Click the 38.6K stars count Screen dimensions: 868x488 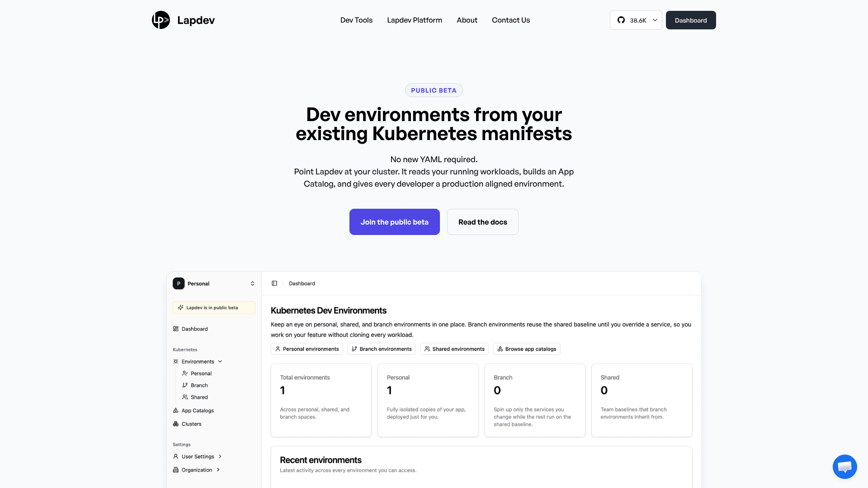click(638, 20)
